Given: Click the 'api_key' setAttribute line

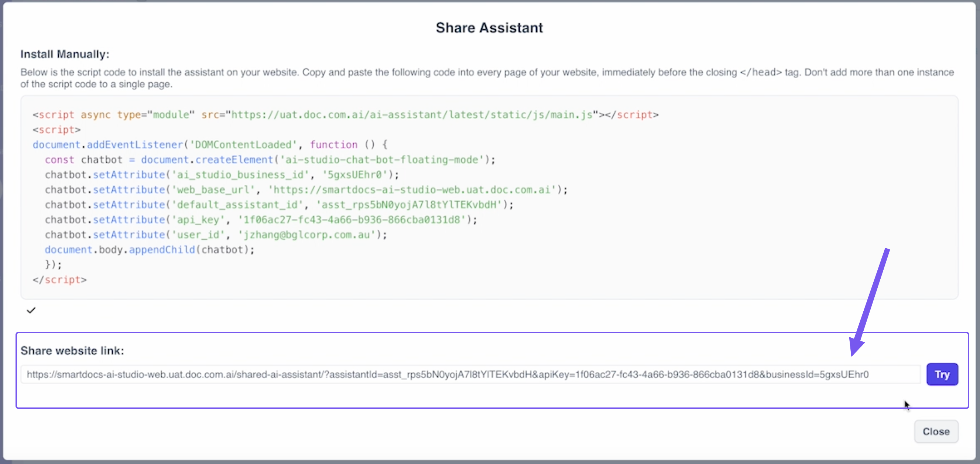Looking at the screenshot, I should [261, 220].
